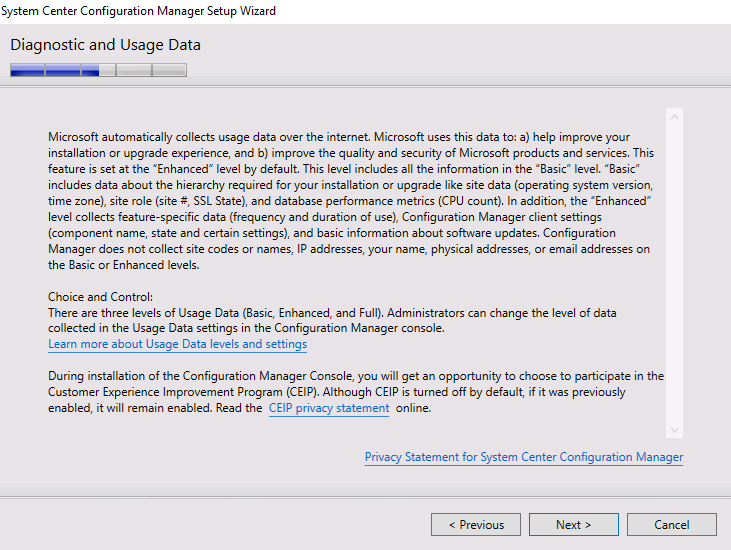The height and width of the screenshot is (550, 731).
Task: Click the paragraph beginning 'Microsoft automatically collects usage data'
Action: tap(351, 201)
